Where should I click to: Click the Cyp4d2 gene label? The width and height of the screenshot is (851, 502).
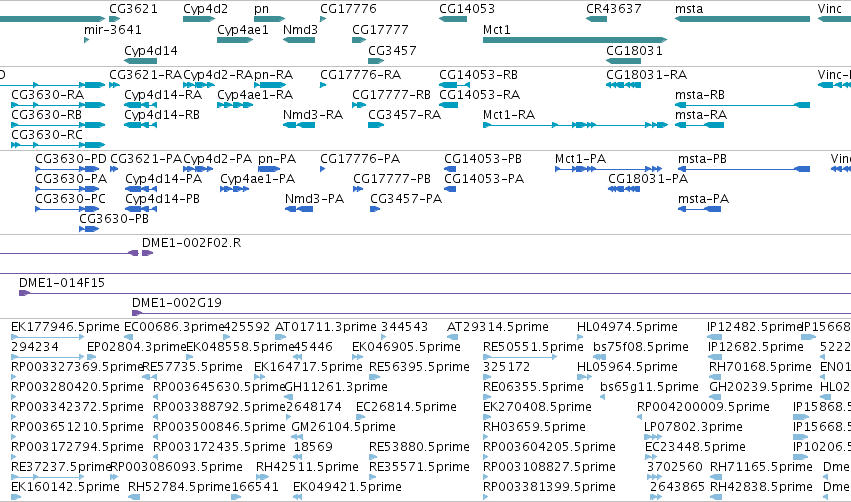pyautogui.click(x=205, y=9)
